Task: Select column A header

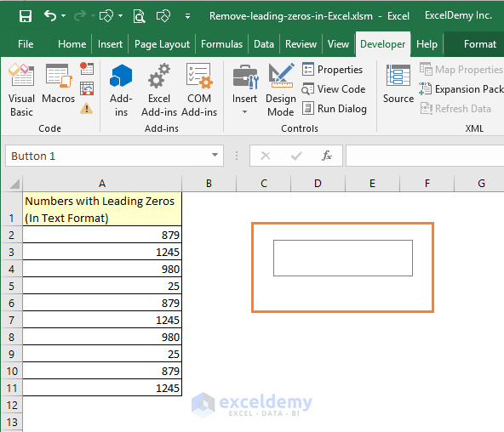Action: pyautogui.click(x=102, y=184)
